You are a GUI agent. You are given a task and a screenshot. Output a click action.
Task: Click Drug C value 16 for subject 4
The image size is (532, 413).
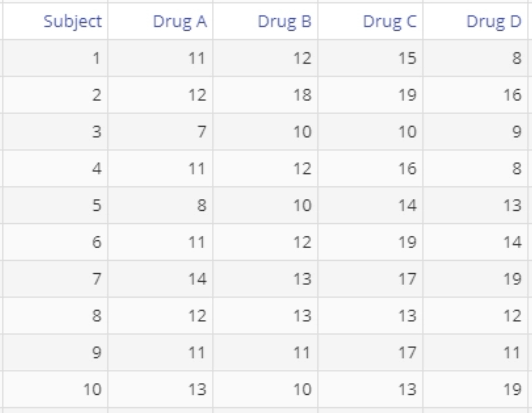click(x=370, y=168)
